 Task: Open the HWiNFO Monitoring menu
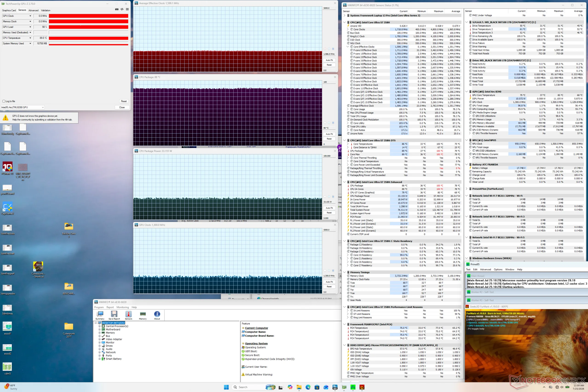[x=122, y=307]
